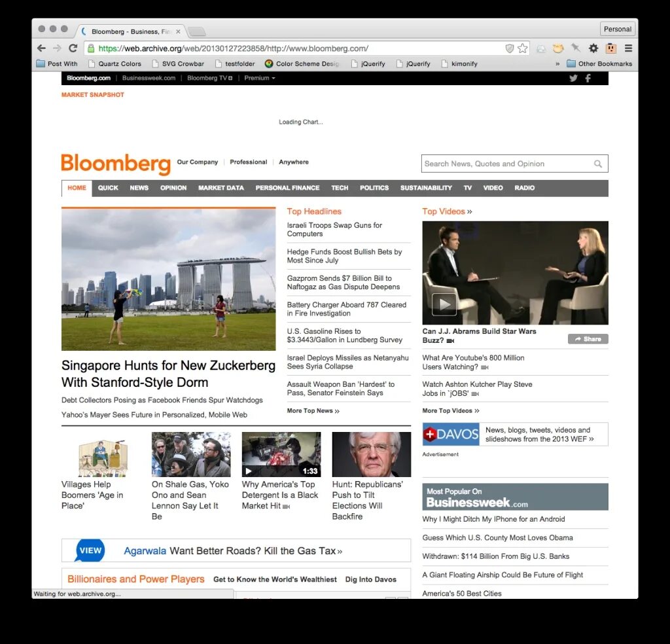
Task: Click the search magnifier icon
Action: (598, 164)
